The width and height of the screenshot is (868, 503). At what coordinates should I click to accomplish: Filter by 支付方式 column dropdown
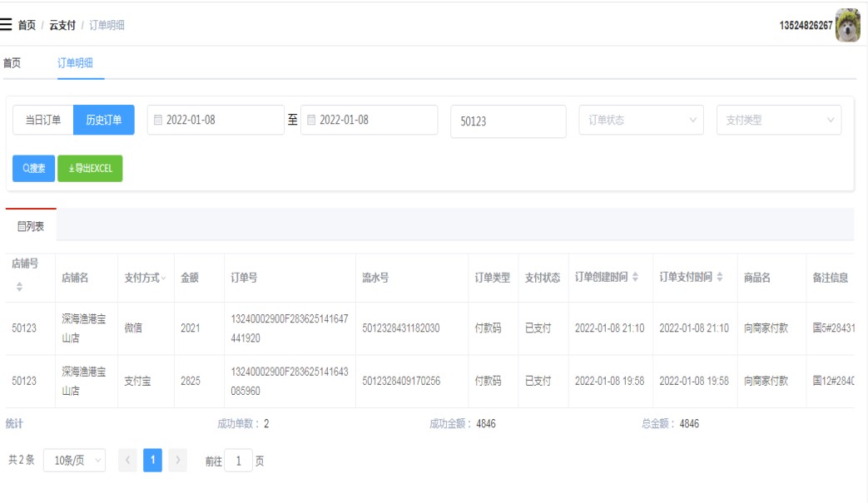163,278
